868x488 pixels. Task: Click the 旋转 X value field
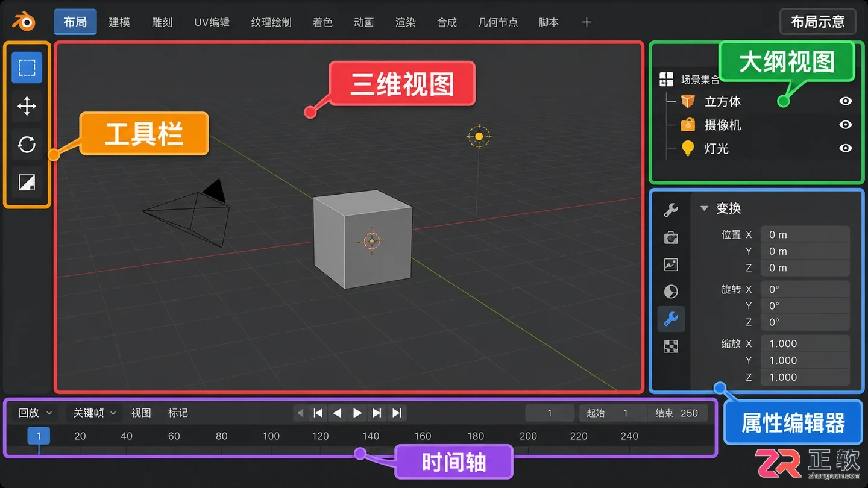point(805,289)
